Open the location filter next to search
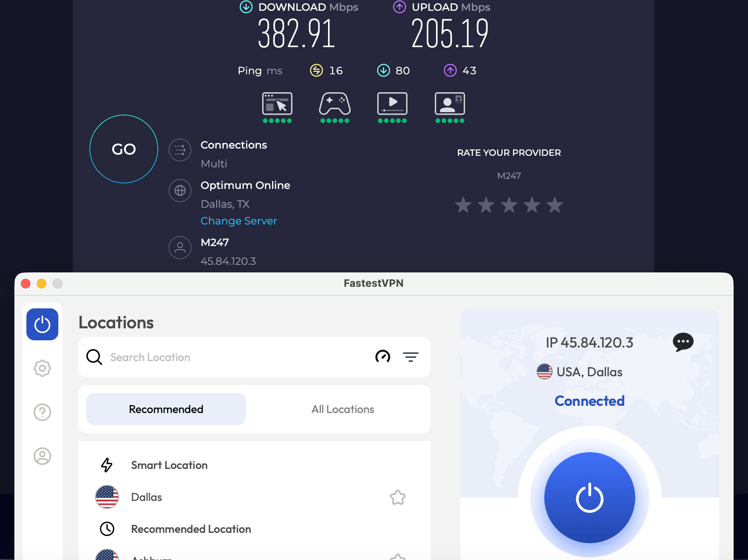The width and height of the screenshot is (748, 560). pyautogui.click(x=411, y=357)
